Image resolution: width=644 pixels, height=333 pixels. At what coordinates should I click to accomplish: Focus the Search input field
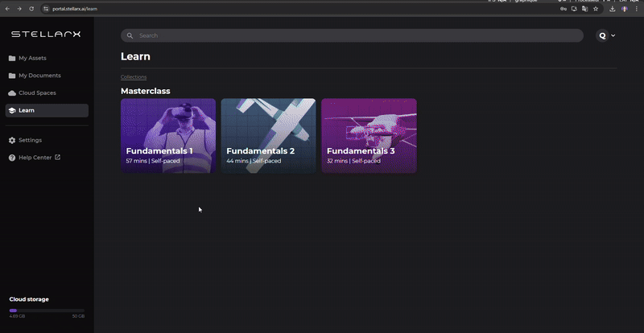point(354,35)
